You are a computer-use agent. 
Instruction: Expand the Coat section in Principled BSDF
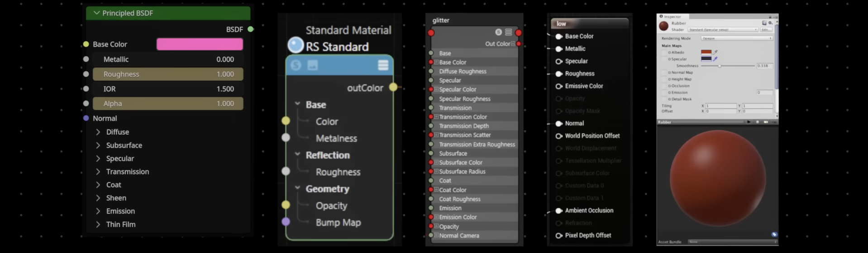click(x=98, y=185)
